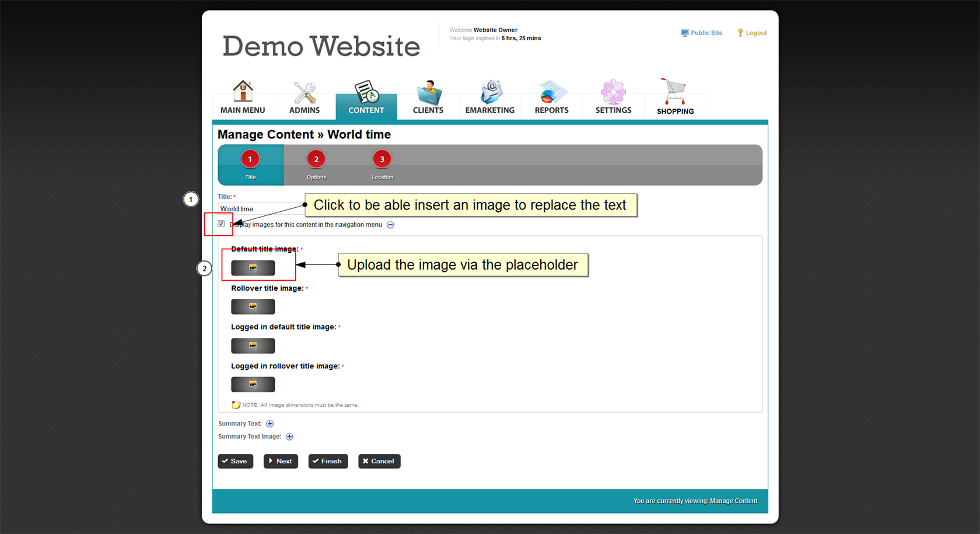Image resolution: width=980 pixels, height=534 pixels.
Task: Open the Reports chart icon
Action: pyautogui.click(x=551, y=92)
